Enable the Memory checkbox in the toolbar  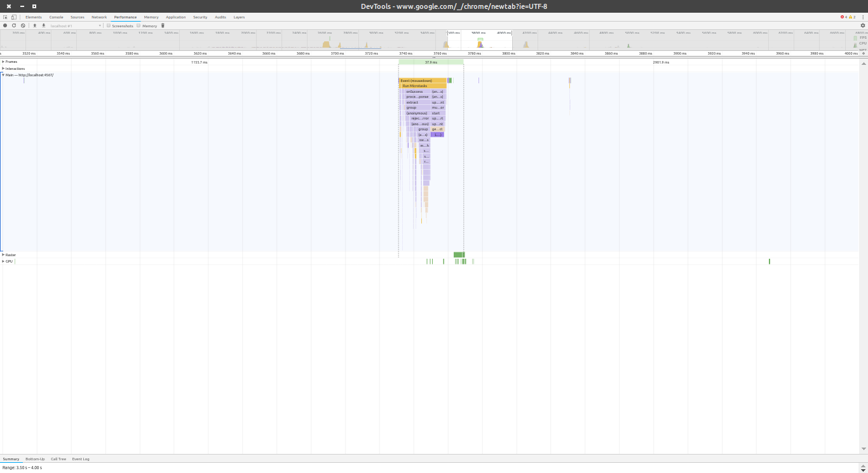[x=139, y=25]
